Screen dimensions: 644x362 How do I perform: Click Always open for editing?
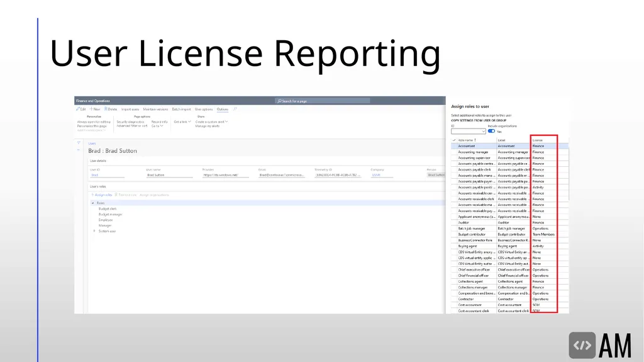click(94, 122)
